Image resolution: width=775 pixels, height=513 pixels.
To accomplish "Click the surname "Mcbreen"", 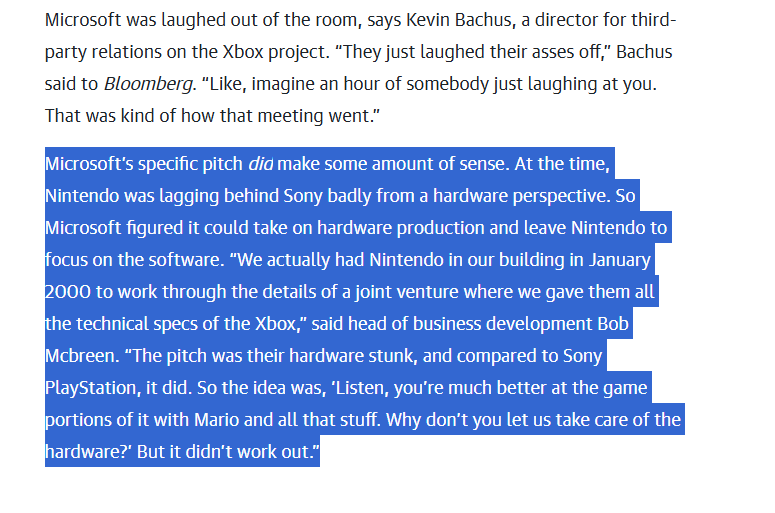I will [x=81, y=356].
